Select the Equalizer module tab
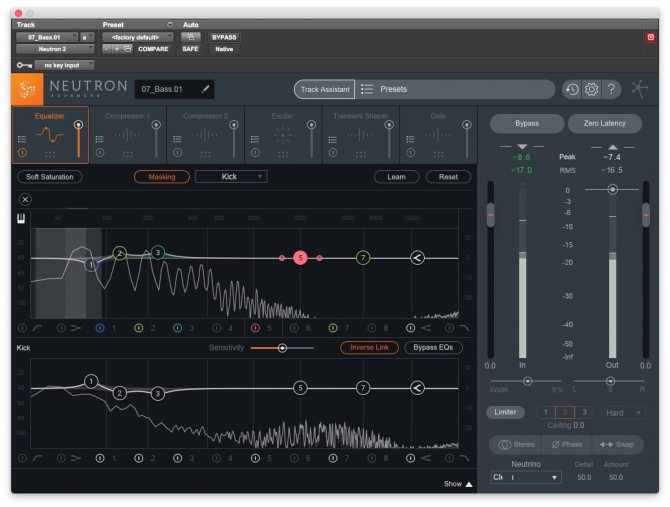Image resolution: width=670 pixels, height=507 pixels. coord(50,135)
